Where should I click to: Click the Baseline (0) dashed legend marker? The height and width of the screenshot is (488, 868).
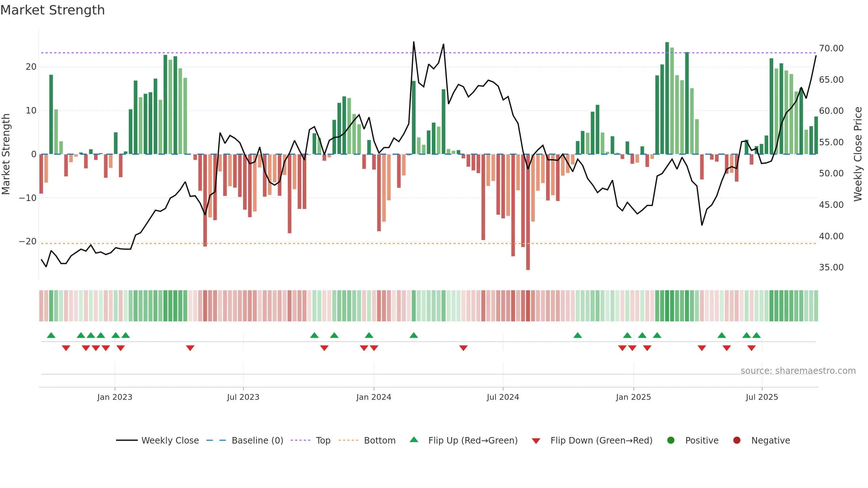pos(216,440)
